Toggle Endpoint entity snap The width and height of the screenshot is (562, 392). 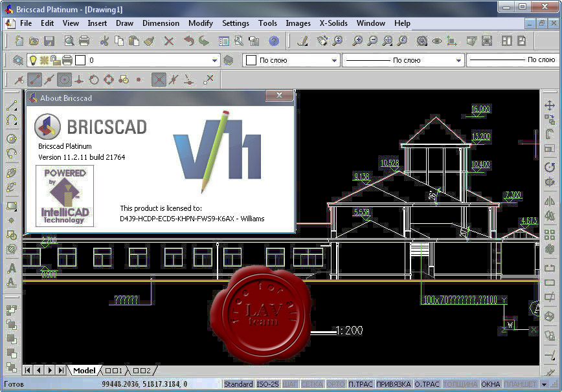click(x=34, y=80)
